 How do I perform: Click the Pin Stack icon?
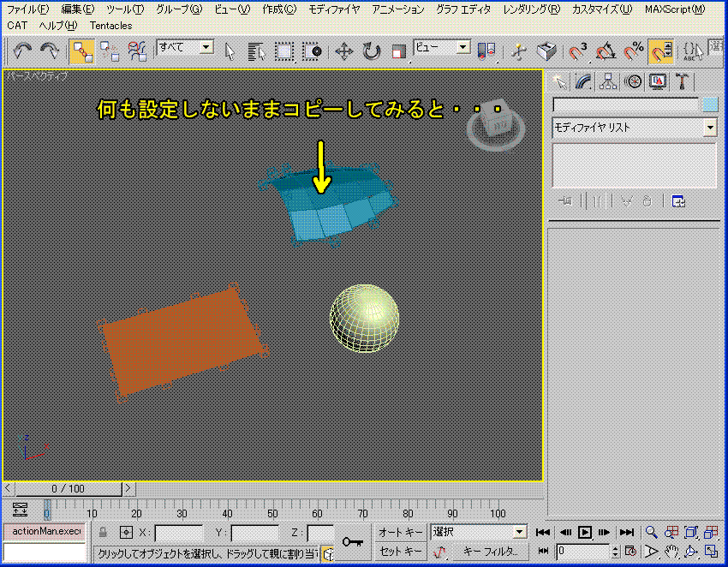pos(565,201)
